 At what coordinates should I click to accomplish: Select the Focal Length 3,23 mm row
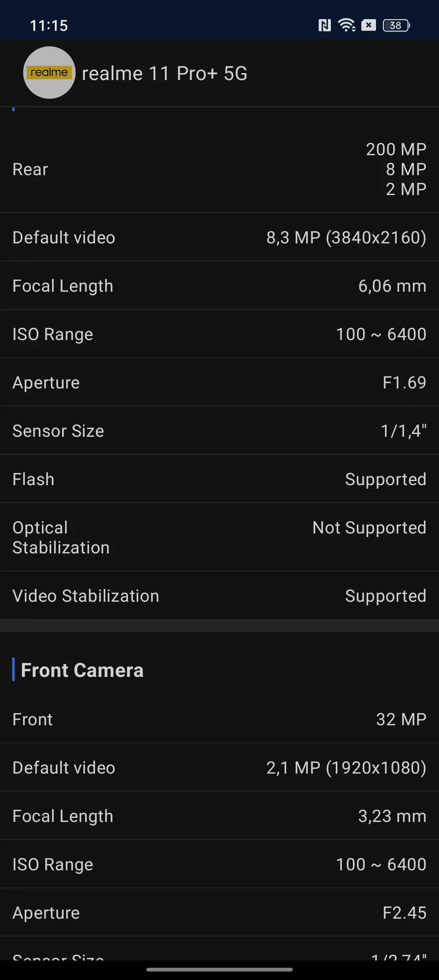pyautogui.click(x=219, y=816)
